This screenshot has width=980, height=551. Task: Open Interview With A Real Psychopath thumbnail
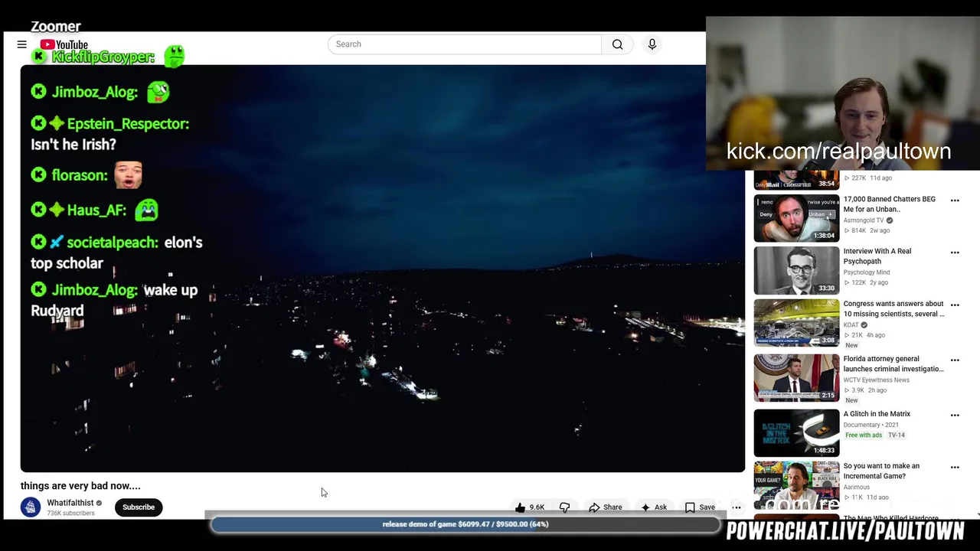tap(796, 270)
